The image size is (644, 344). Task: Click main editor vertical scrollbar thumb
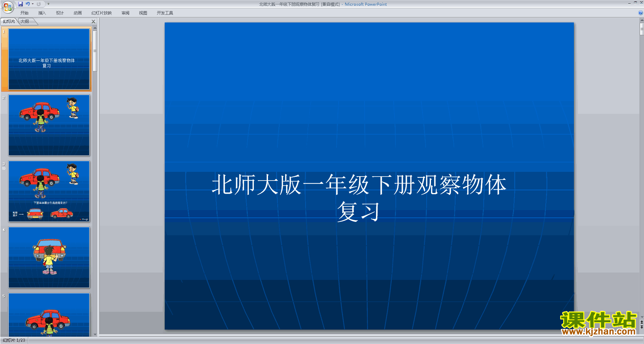[x=642, y=29]
